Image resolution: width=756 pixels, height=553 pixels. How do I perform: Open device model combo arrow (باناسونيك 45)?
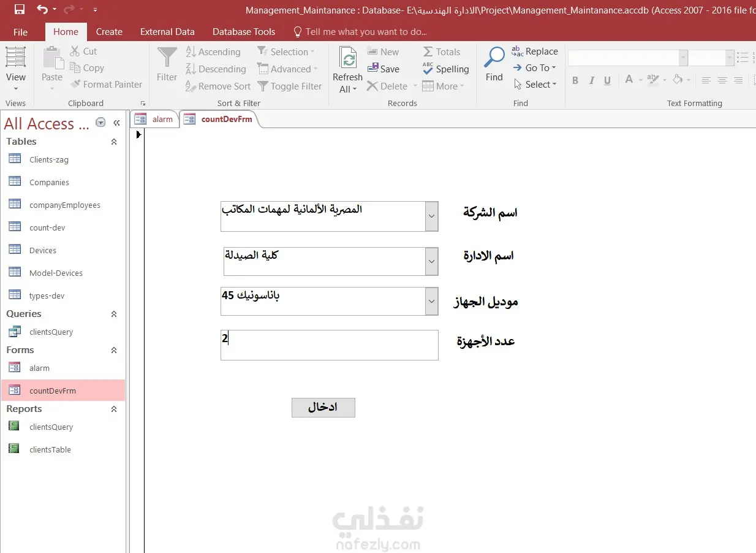[x=432, y=301]
